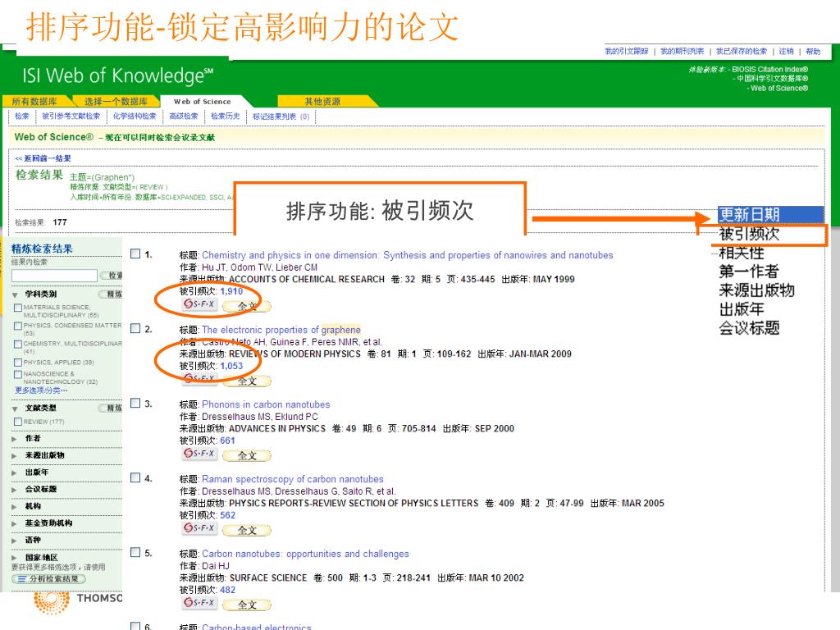Image resolution: width=840 pixels, height=630 pixels.
Task: Tick the Chemistry, Multidisciplinary category checkbox
Action: click(x=18, y=344)
